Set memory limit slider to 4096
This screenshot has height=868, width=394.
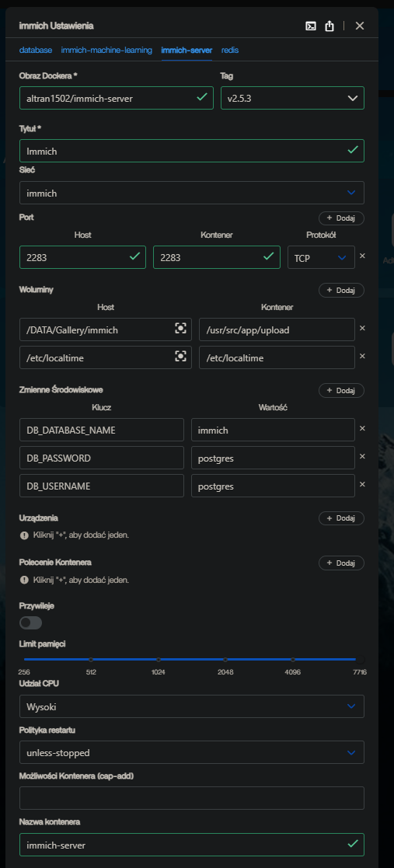tap(293, 659)
